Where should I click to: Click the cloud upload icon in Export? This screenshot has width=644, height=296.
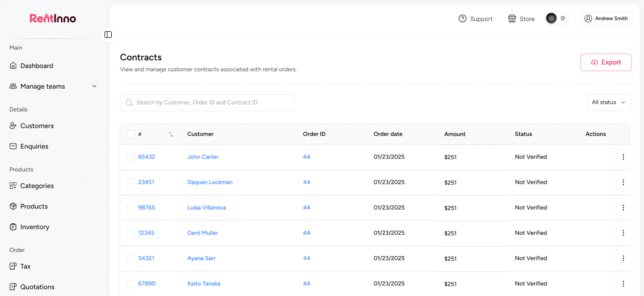tap(594, 62)
